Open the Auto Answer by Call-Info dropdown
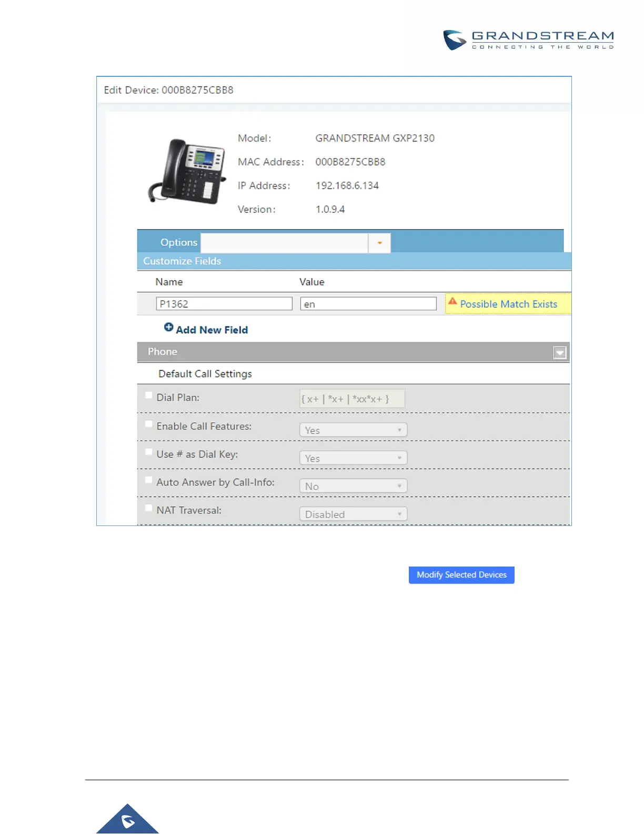Image resolution: width=644 pixels, height=834 pixels. 353,486
